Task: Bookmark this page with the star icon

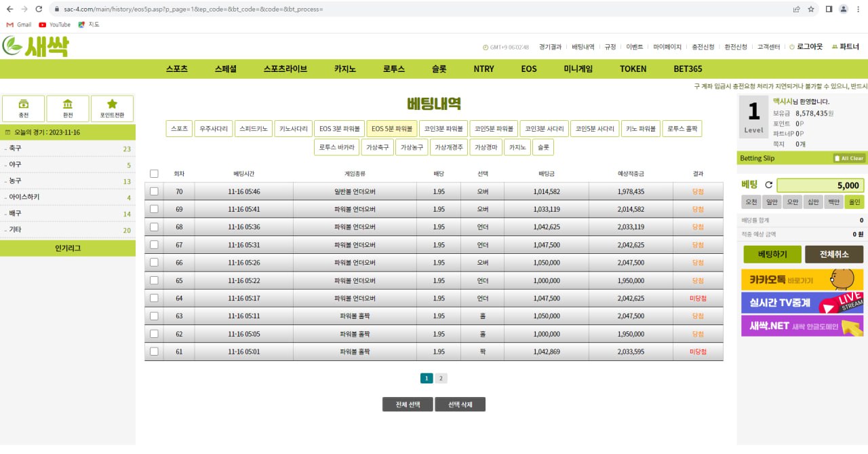Action: [811, 9]
